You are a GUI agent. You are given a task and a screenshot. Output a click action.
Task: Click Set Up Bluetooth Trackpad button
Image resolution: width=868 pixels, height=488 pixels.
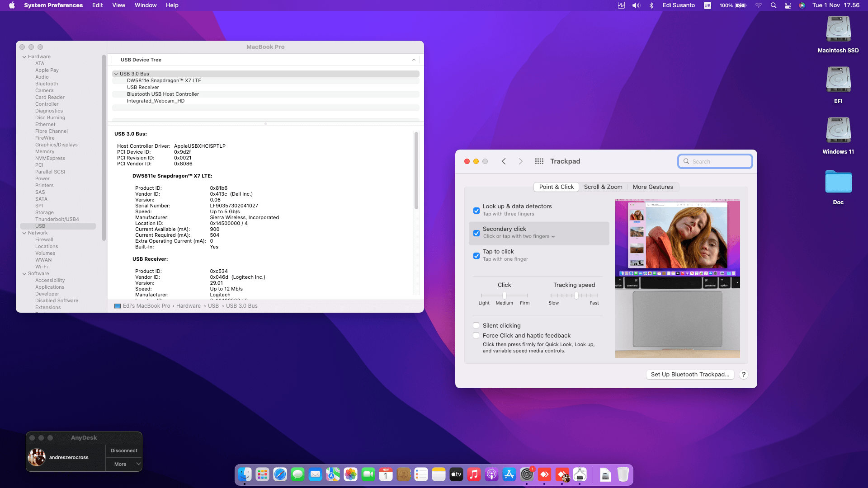(690, 375)
